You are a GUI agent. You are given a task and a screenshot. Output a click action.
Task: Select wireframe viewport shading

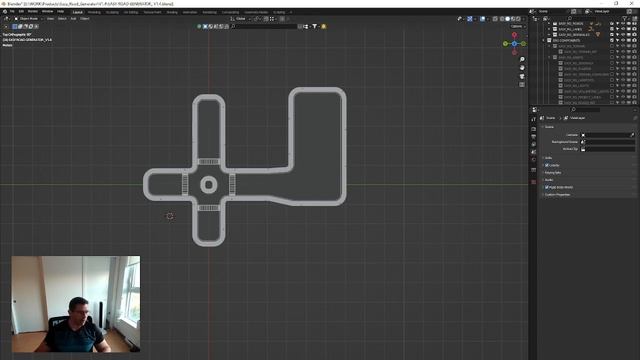point(502,19)
